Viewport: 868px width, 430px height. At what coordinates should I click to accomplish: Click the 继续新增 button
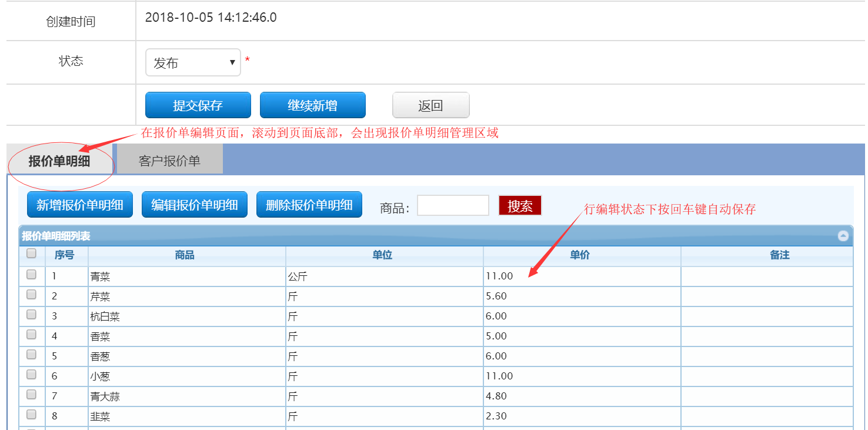click(x=312, y=105)
